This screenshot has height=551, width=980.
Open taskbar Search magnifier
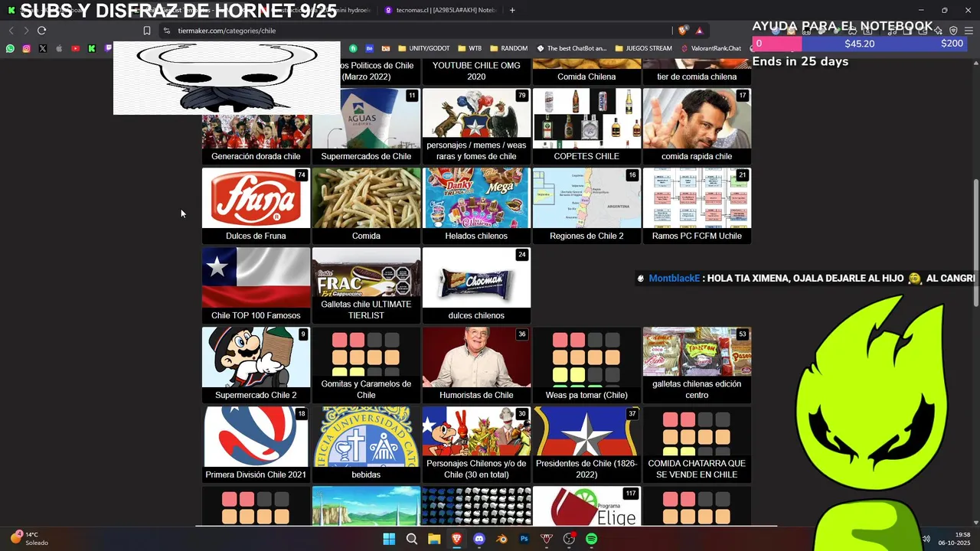(x=412, y=539)
